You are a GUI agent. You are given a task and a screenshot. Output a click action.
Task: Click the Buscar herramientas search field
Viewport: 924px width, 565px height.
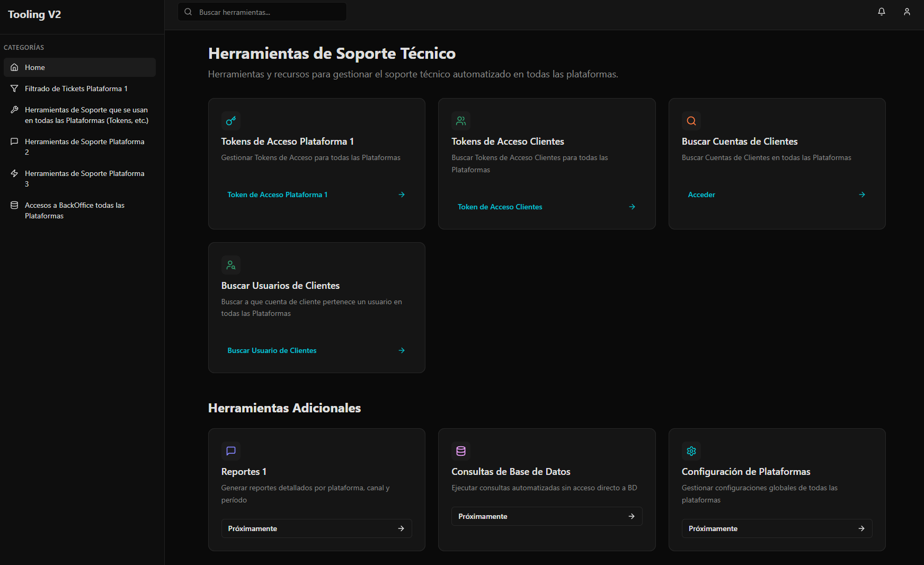(262, 11)
